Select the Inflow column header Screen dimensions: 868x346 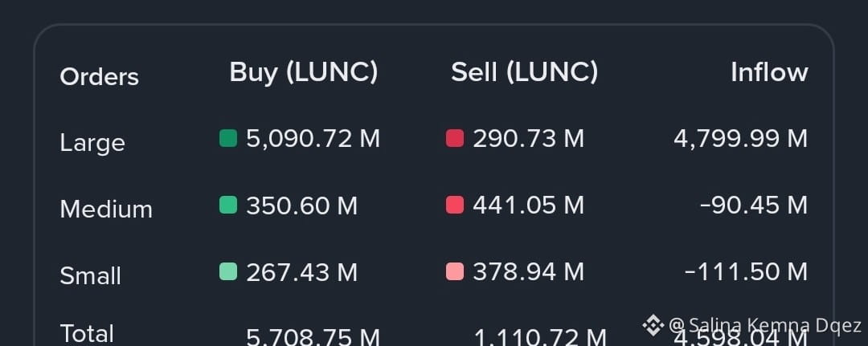tap(769, 72)
